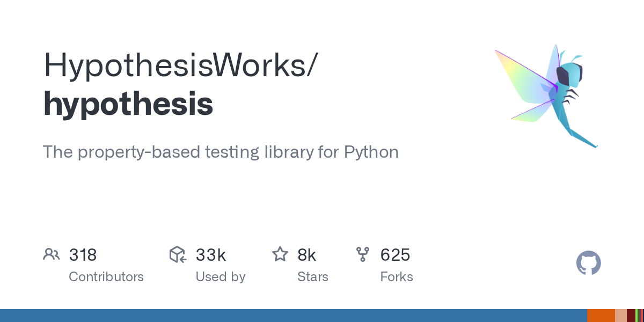Viewport: 644px width, 322px height.
Task: Click the 625 forks count
Action: (x=395, y=254)
